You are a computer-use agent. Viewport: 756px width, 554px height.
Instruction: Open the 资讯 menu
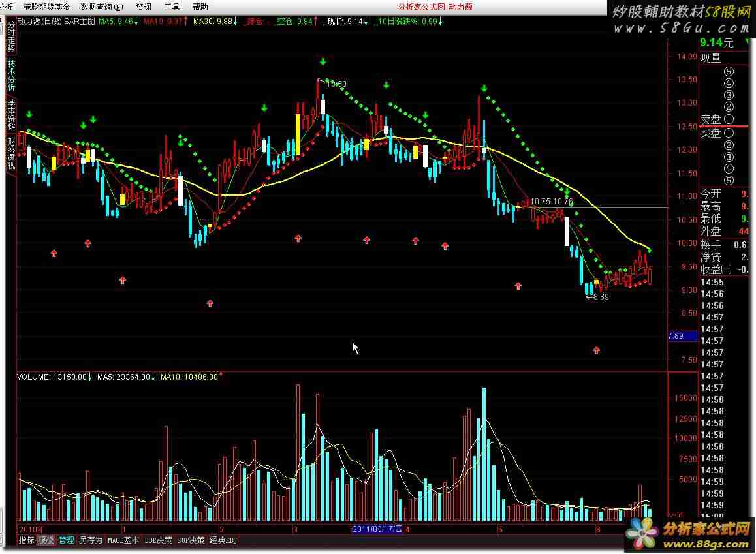point(144,7)
